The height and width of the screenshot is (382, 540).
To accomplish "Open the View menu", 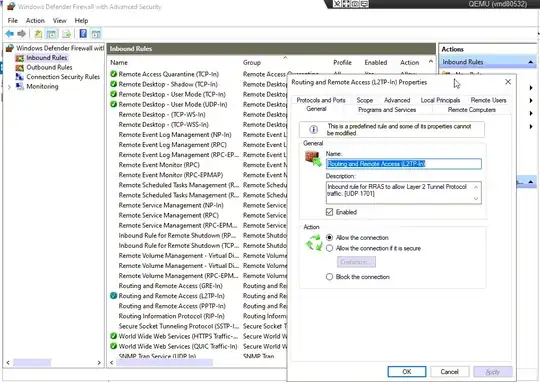I will [60, 21].
